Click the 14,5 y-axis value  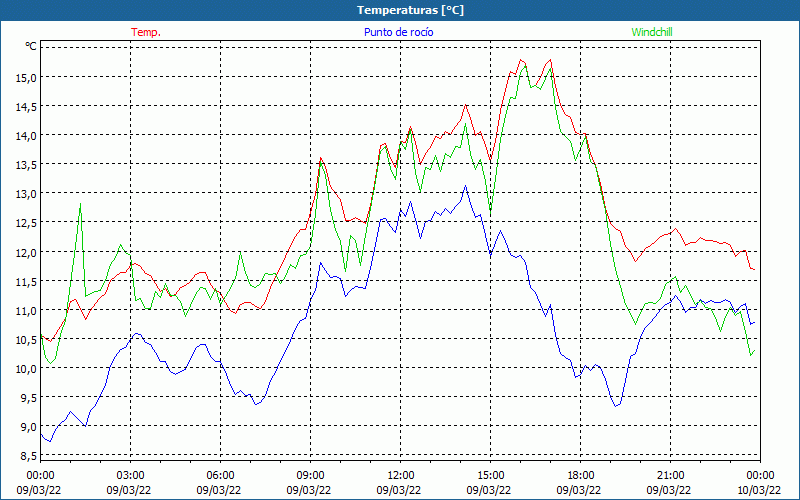tap(27, 107)
